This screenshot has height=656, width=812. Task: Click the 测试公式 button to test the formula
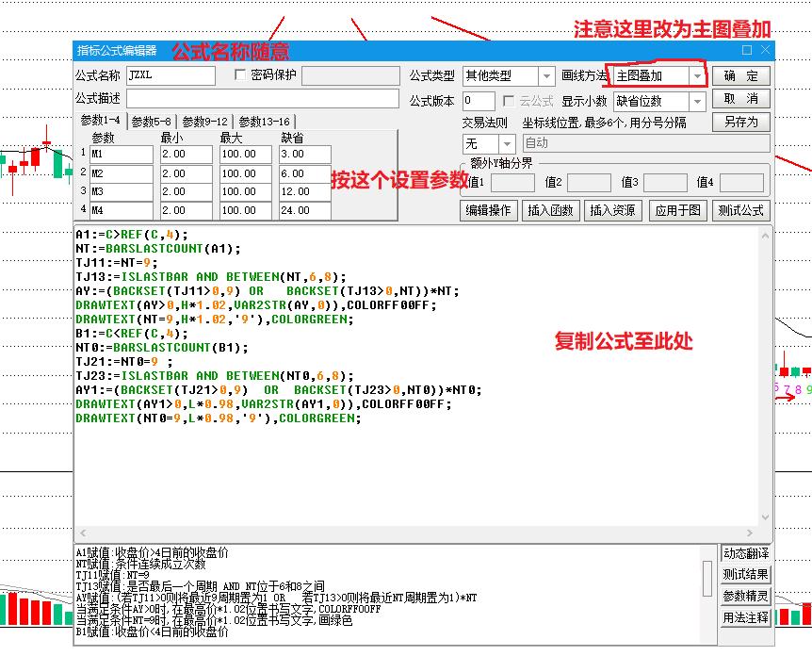[741, 210]
